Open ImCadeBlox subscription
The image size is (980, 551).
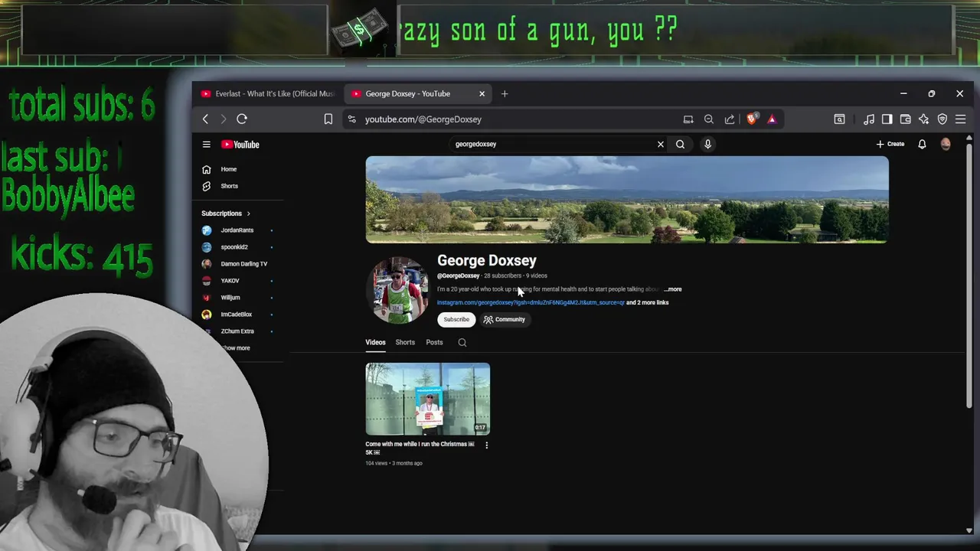[x=238, y=315]
